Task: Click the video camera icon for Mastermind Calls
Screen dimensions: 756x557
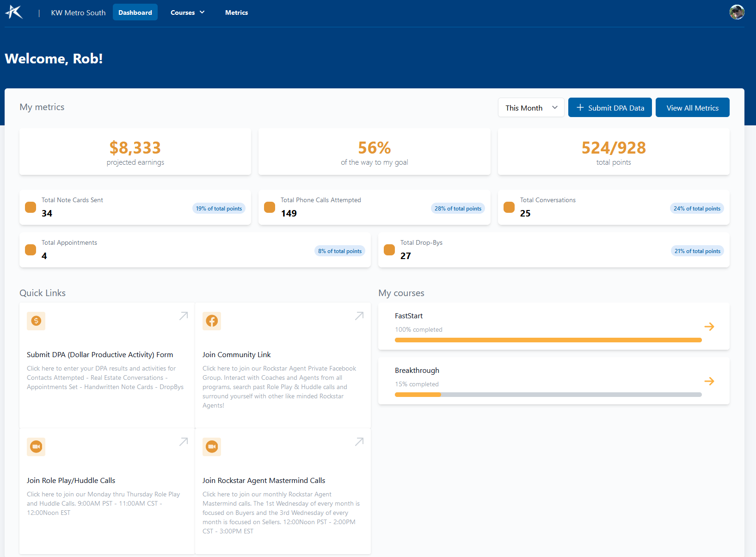Action: 212,447
